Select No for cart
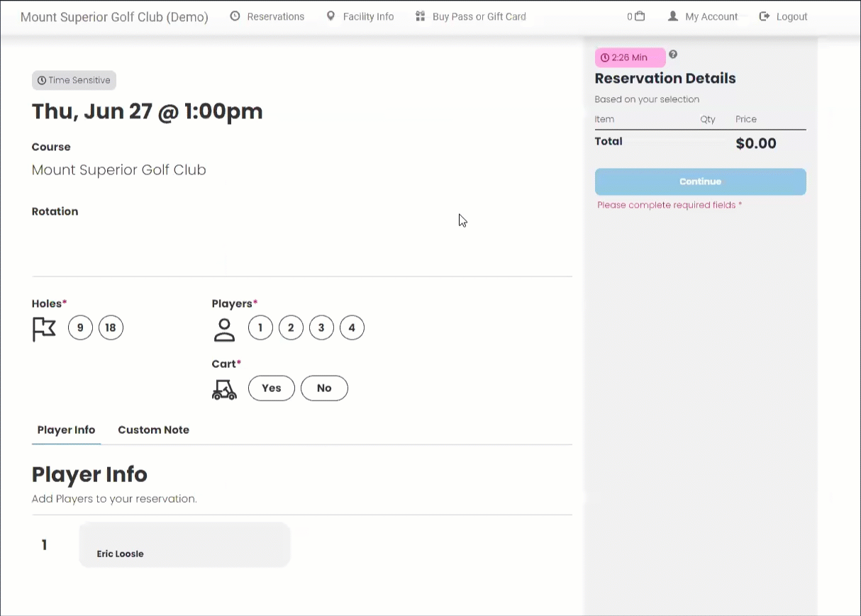The image size is (861, 616). (x=324, y=388)
